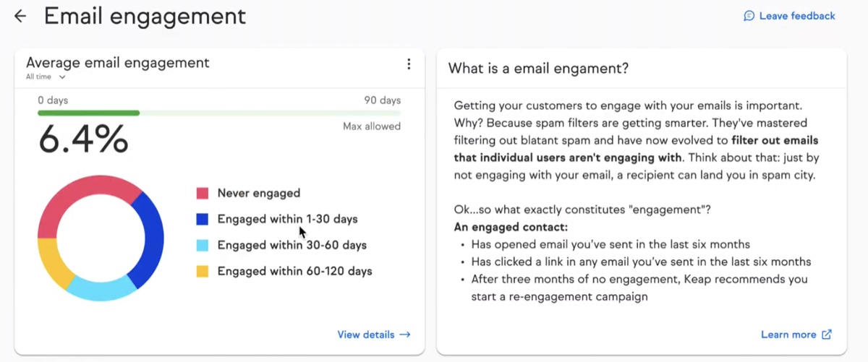
Task: Click the View details arrow icon
Action: tap(405, 335)
